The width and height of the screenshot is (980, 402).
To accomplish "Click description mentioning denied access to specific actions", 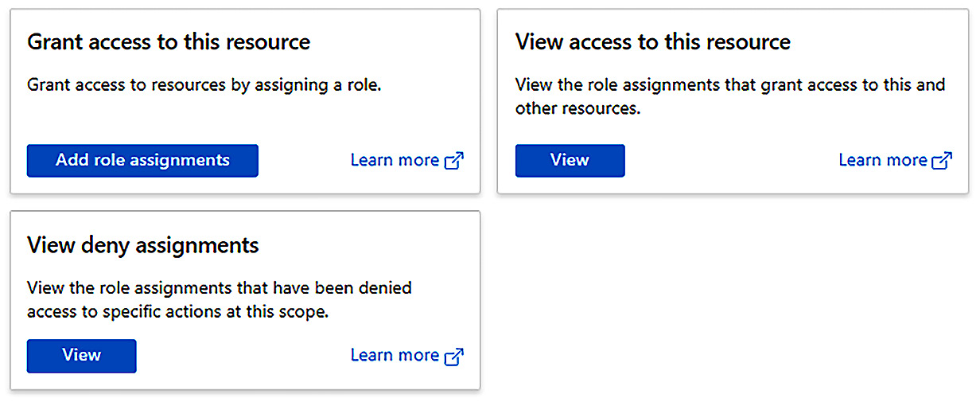I will point(220,299).
